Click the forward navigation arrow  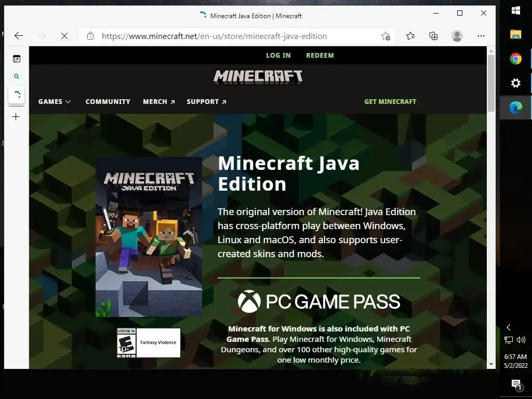point(42,36)
